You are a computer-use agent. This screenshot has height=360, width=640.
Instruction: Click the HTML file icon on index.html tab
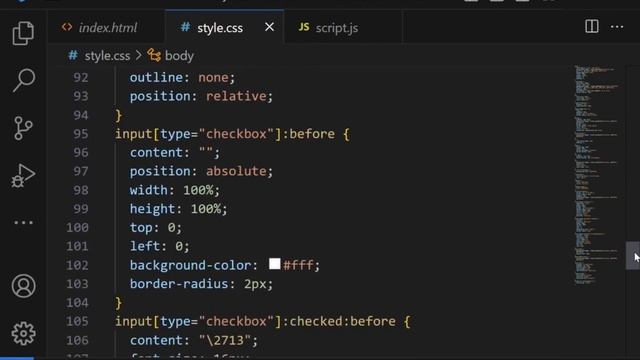tap(67, 27)
